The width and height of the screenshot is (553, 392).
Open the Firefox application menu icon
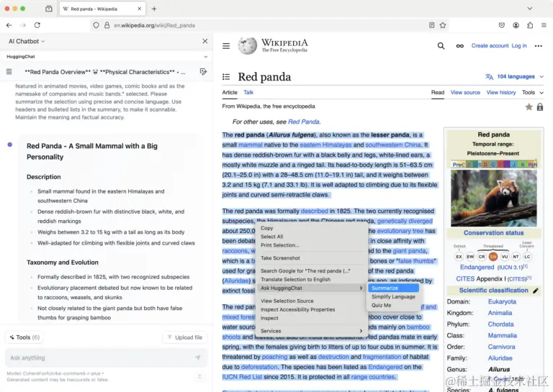click(544, 25)
